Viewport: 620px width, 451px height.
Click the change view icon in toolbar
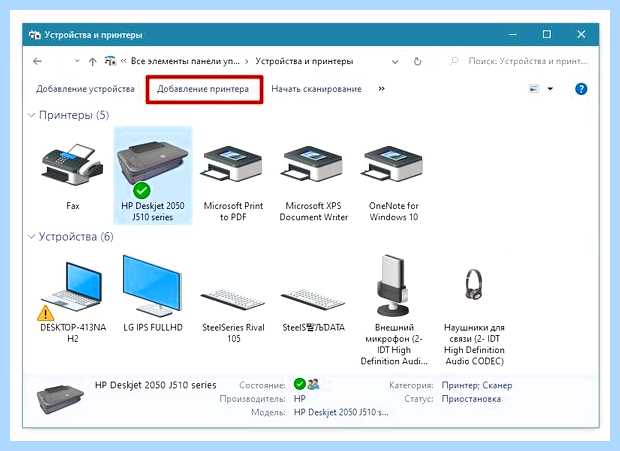[x=534, y=89]
